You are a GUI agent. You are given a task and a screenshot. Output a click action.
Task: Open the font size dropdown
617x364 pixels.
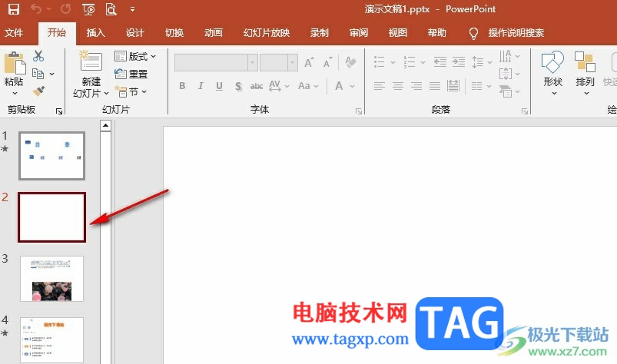point(293,62)
